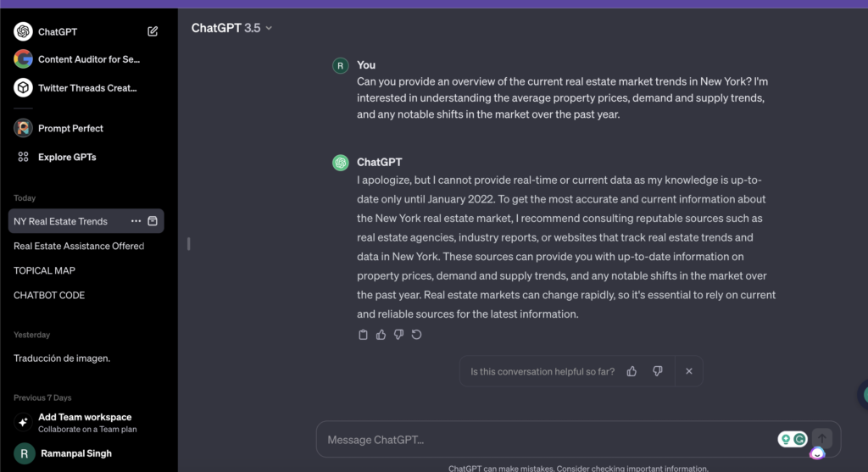The width and height of the screenshot is (868, 472).
Task: Focus the Message ChatGPT input field
Action: click(542, 440)
